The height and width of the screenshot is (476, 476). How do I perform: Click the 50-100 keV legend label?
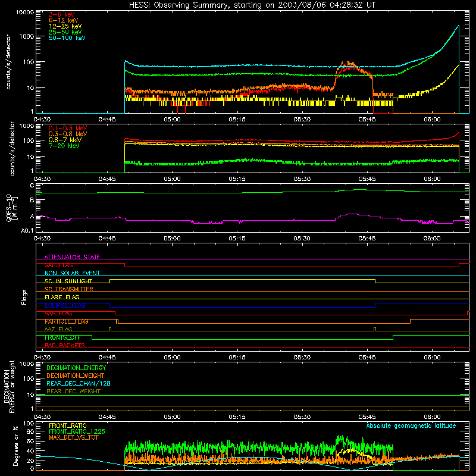(x=67, y=38)
